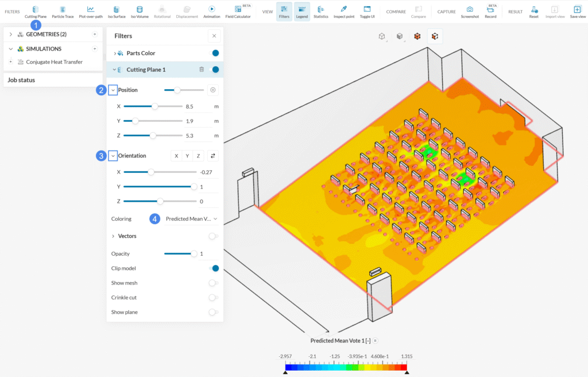Turn on the Vectors toggle
588x377 pixels.
point(213,236)
